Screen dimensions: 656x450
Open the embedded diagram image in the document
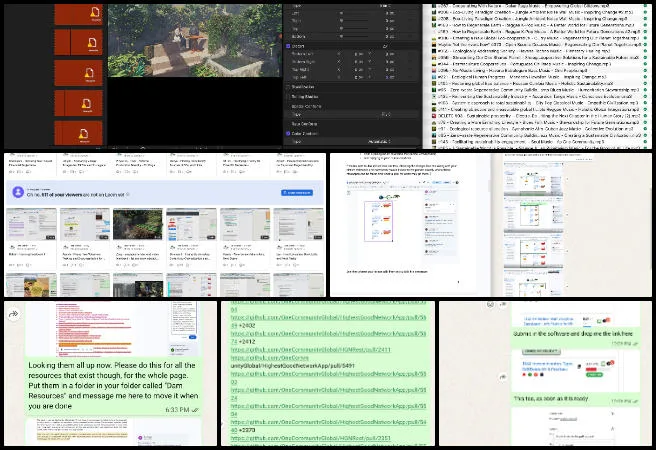pyautogui.click(x=404, y=221)
